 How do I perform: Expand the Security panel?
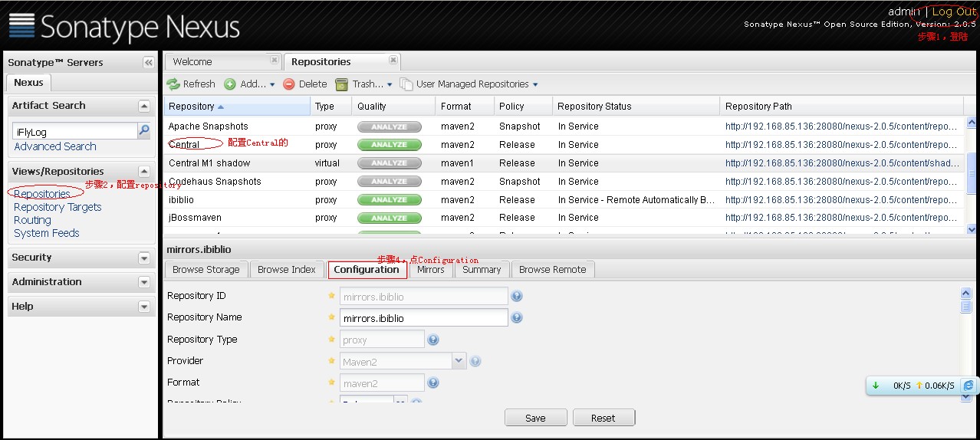coord(143,258)
